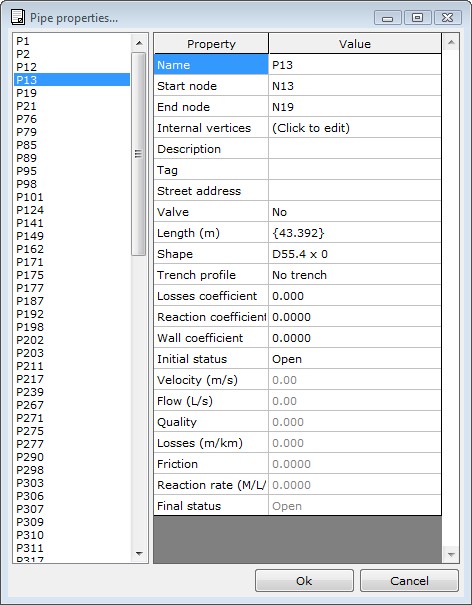Image resolution: width=472 pixels, height=605 pixels.
Task: Click the pipe list scroll-up arrow
Action: coord(139,43)
